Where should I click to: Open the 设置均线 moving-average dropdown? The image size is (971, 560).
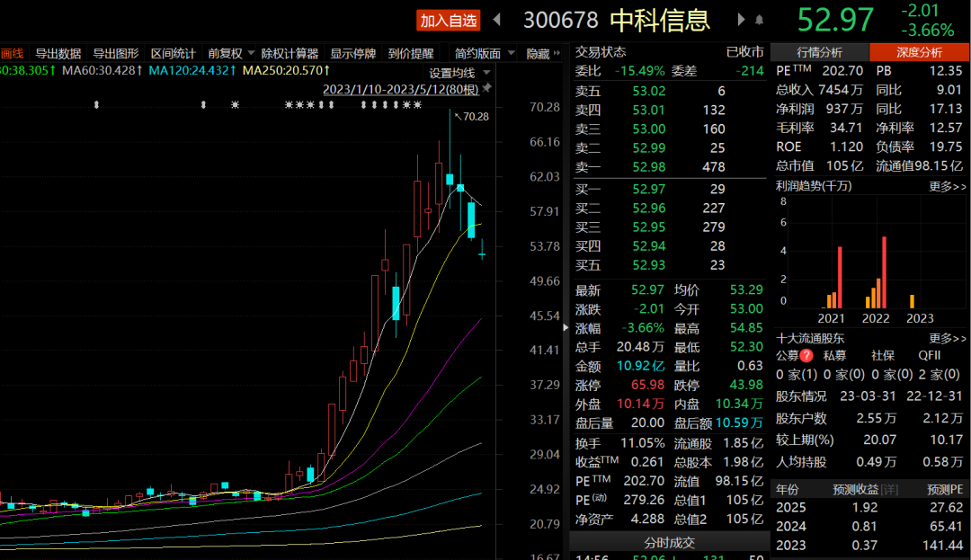[459, 73]
